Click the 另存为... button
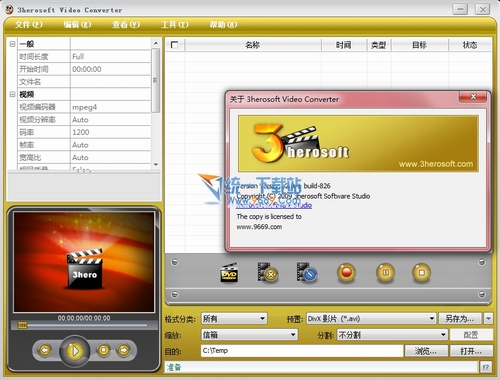The height and width of the screenshot is (380, 500). point(460,319)
